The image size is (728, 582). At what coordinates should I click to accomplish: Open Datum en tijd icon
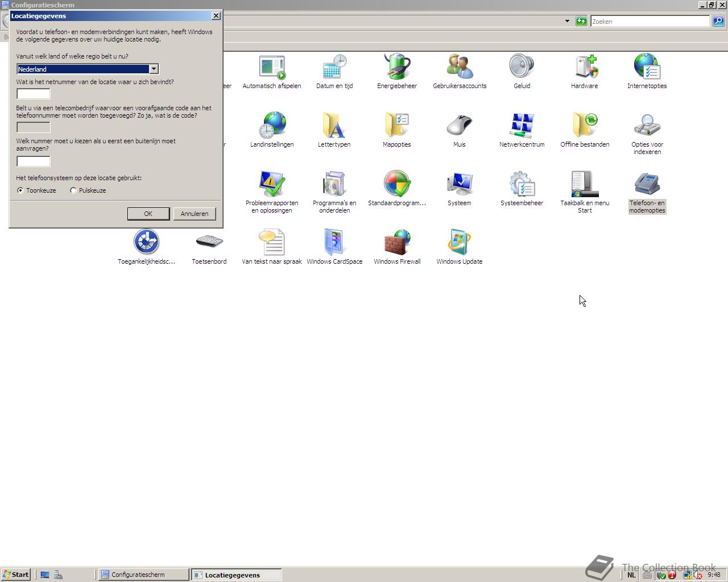(x=334, y=67)
